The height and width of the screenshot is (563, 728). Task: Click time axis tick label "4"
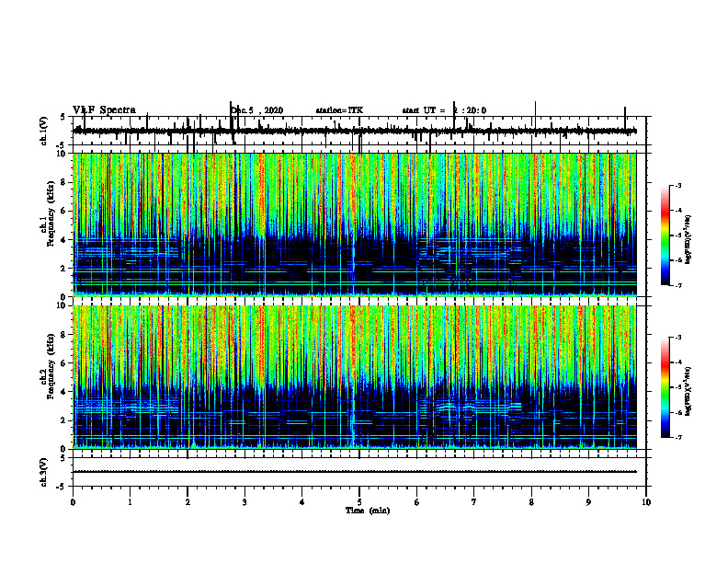[302, 502]
